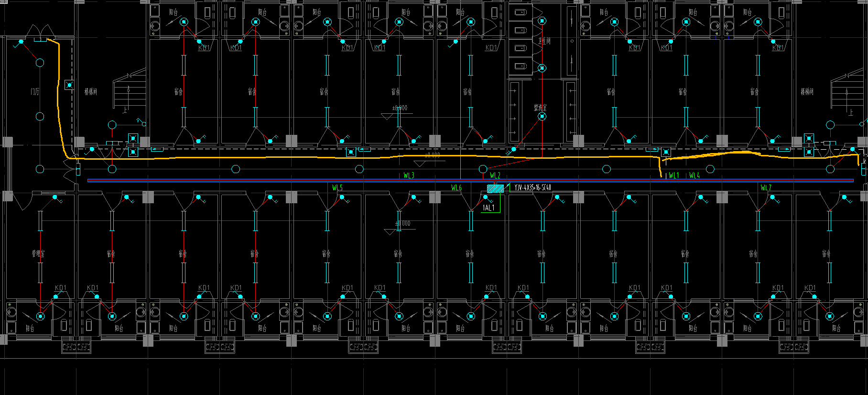The width and height of the screenshot is (868, 395).
Task: Click the WL2 circuit label
Action: 495,176
